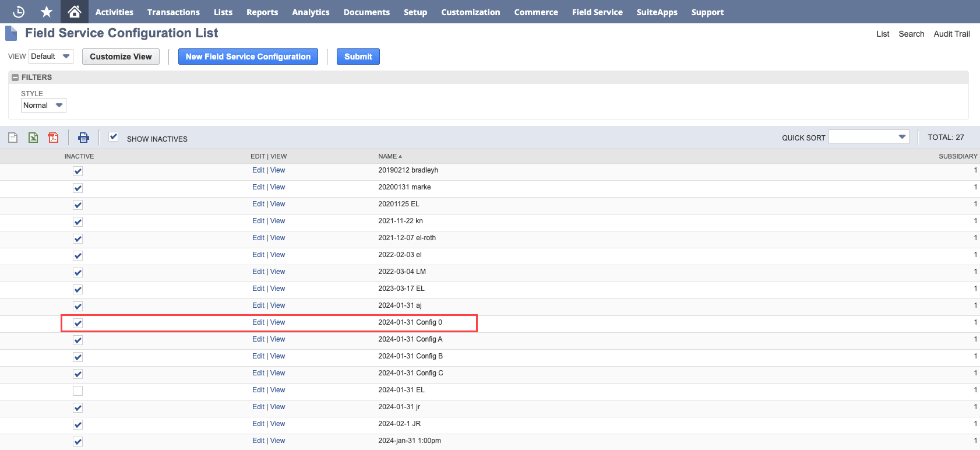Screen dimensions: 980x450
Task: Click the TOTAL: 27 count label
Action: tap(946, 138)
